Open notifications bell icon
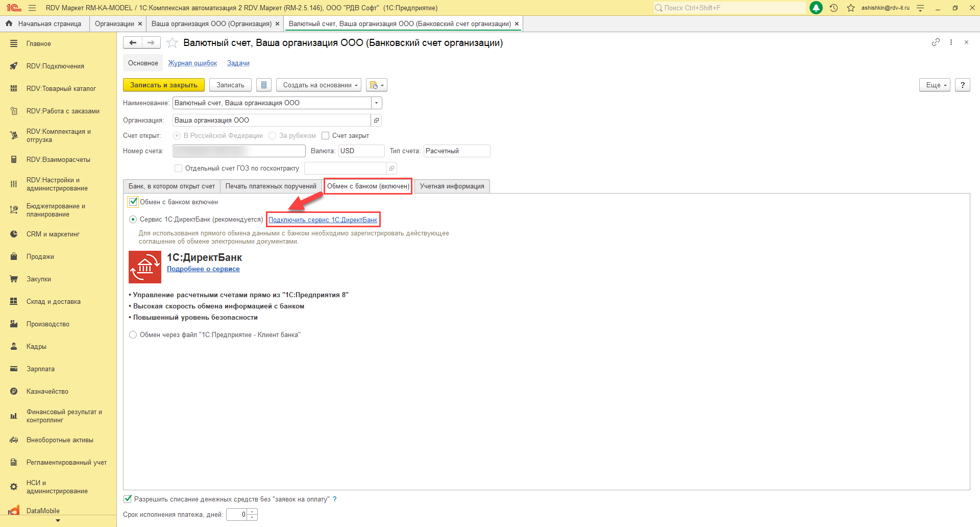This screenshot has height=527, width=980. coord(816,8)
